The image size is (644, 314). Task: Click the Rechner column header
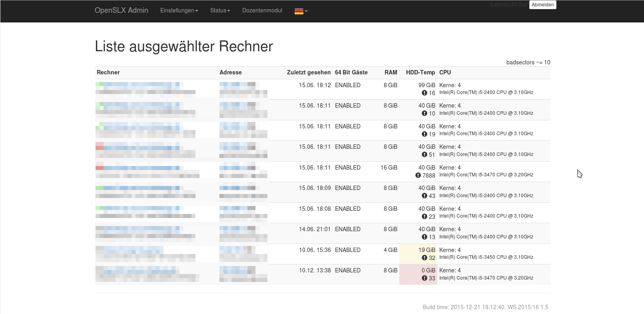(x=108, y=72)
